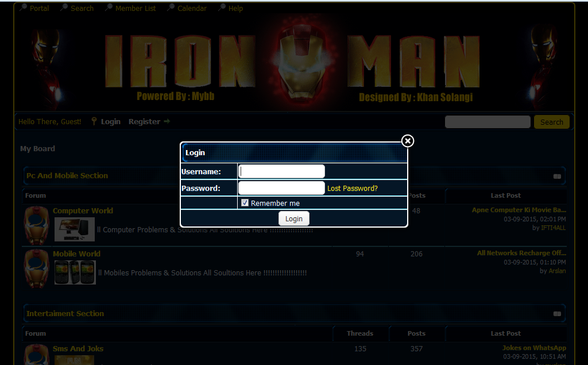588x365 pixels.
Task: Click the Mobile World phones thumbnail
Action: [x=75, y=272]
